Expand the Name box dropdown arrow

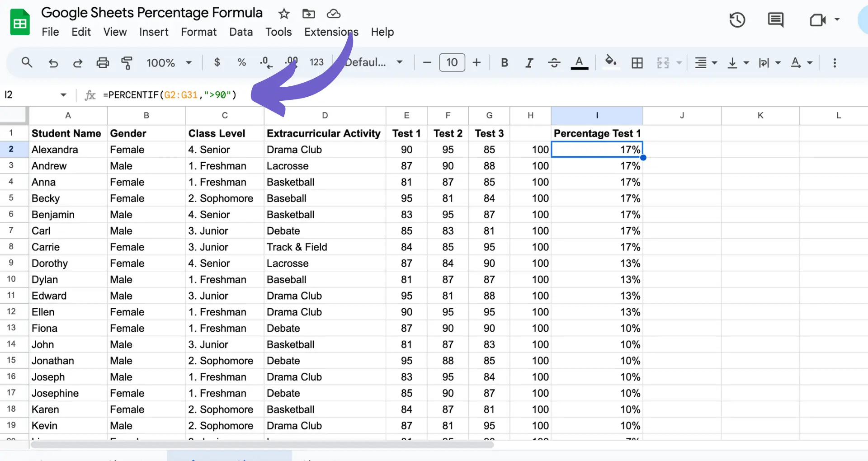63,95
